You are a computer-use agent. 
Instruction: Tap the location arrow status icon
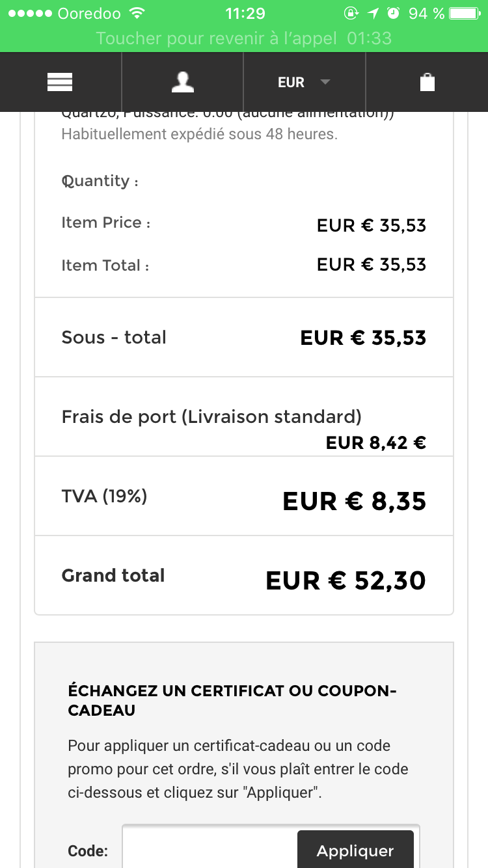pos(372,13)
